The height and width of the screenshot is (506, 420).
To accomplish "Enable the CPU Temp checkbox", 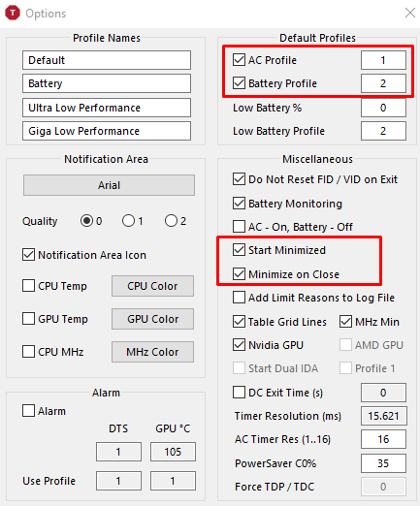I will 28,286.
